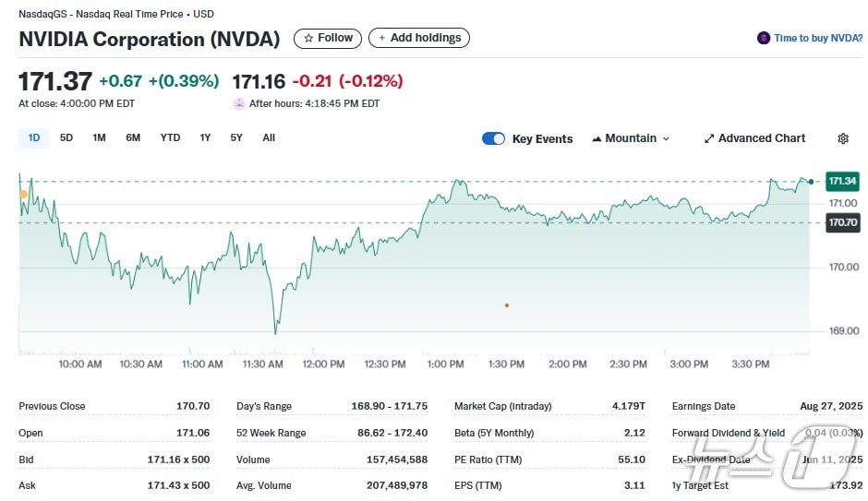Show All historical price data
868x501 pixels.
[269, 137]
